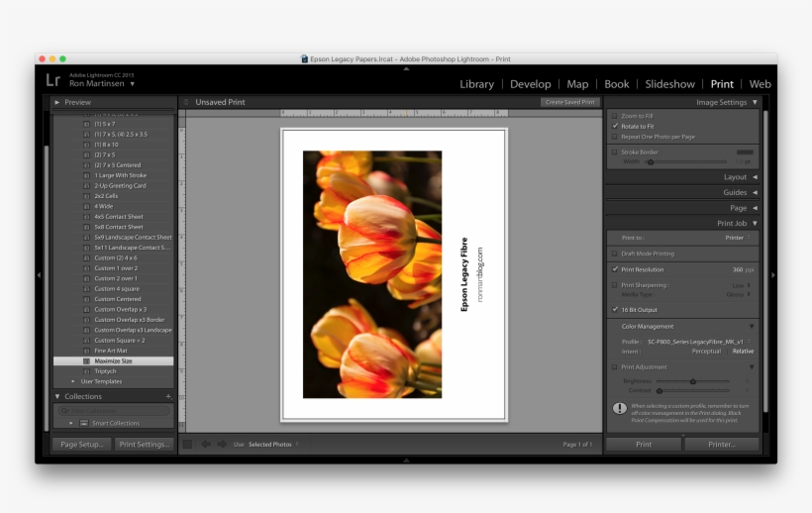
Task: Open the Print Settings dialog
Action: pyautogui.click(x=144, y=444)
